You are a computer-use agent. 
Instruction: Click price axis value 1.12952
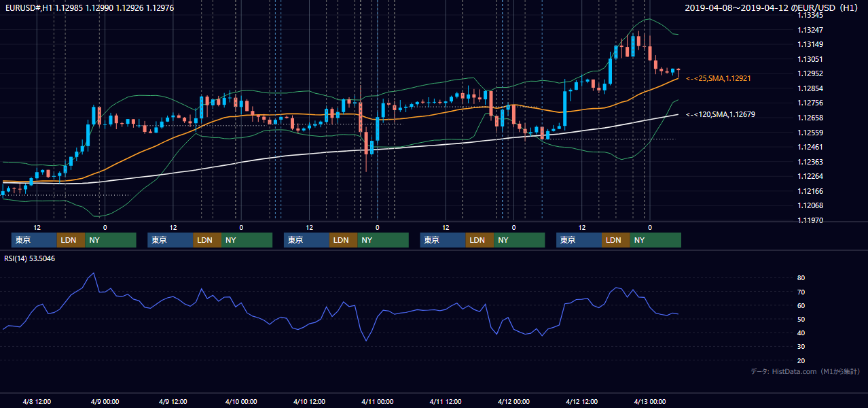click(810, 73)
